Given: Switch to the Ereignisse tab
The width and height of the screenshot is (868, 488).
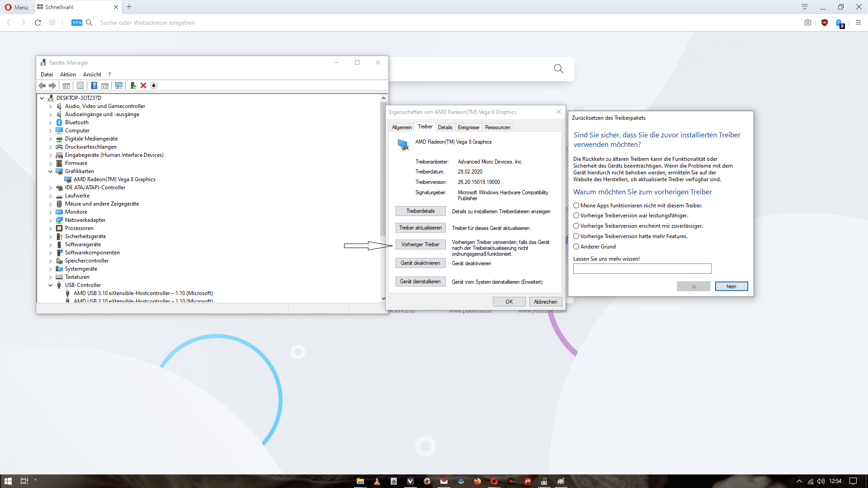Looking at the screenshot, I should [x=468, y=127].
